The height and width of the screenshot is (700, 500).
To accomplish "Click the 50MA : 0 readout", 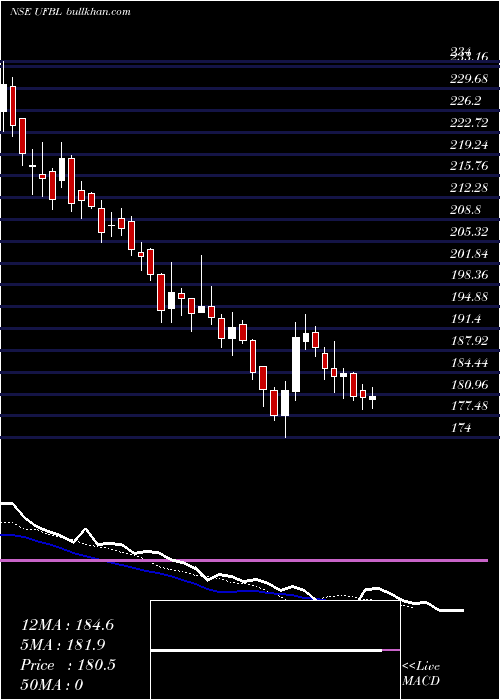I will point(52,684).
